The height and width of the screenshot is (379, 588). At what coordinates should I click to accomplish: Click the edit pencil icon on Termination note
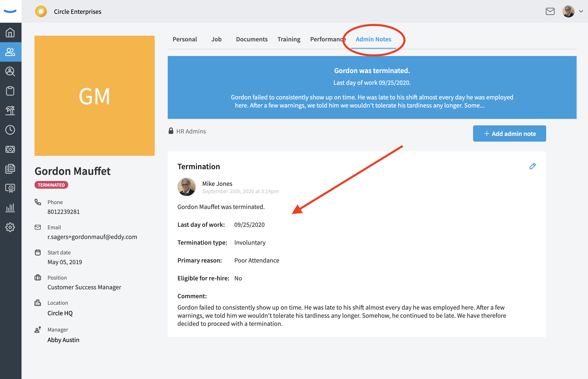point(533,166)
